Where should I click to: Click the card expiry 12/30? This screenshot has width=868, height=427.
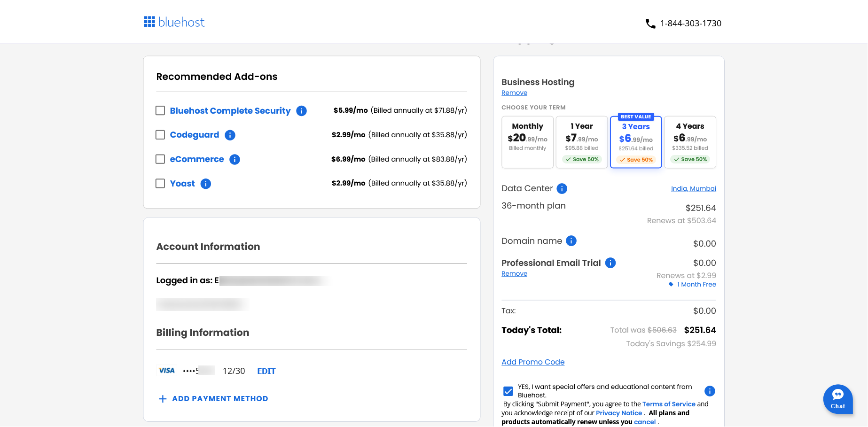[x=234, y=371]
